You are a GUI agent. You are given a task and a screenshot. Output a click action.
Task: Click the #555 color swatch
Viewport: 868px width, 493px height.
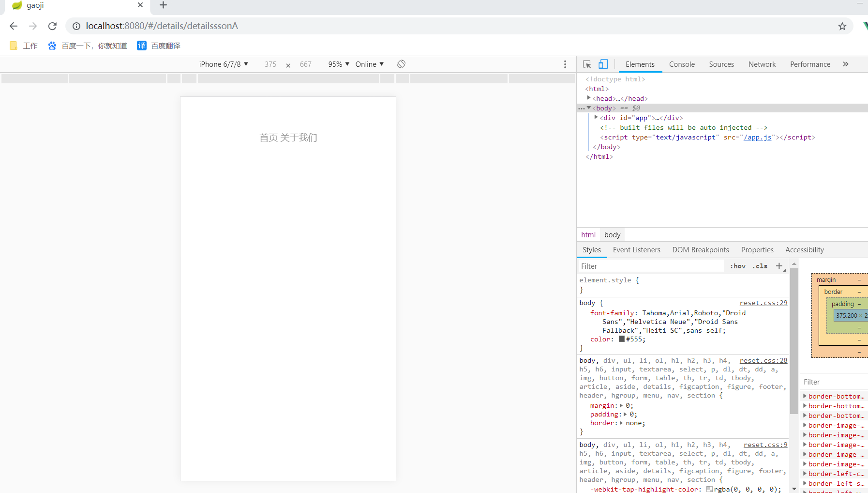pyautogui.click(x=621, y=339)
